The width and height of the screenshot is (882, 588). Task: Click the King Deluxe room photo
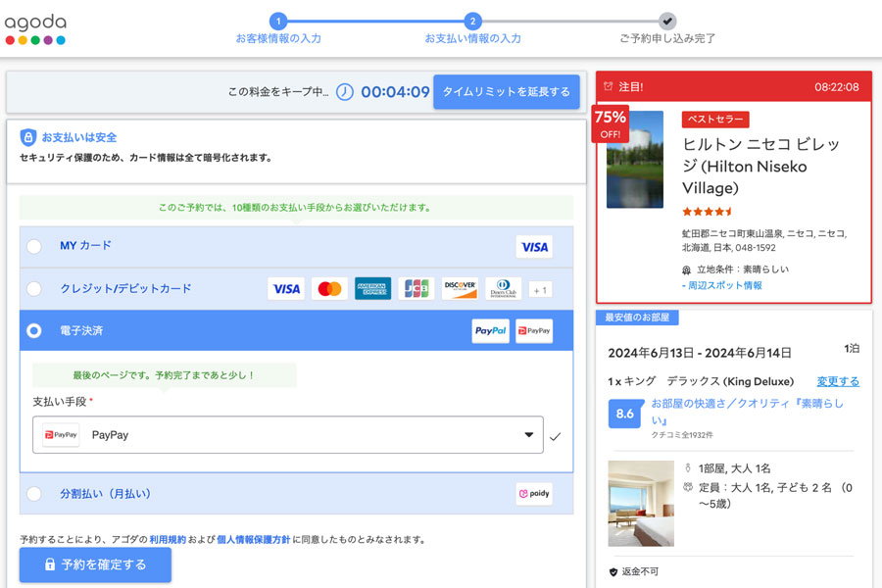pos(641,504)
